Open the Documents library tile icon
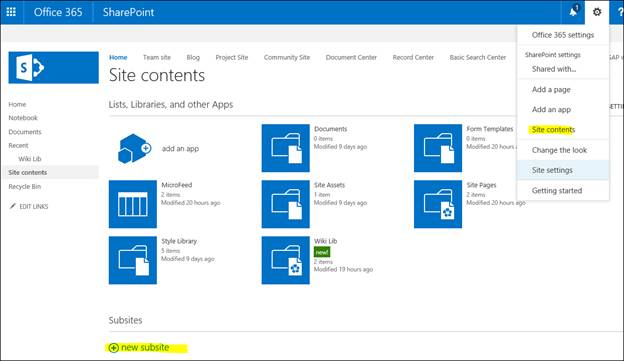The width and height of the screenshot is (624, 361). point(285,148)
